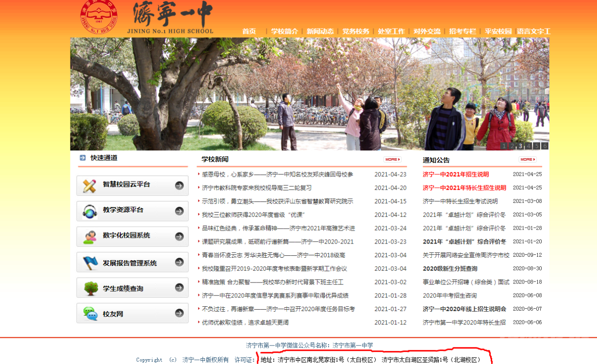
Task: Expand 学校新闻 with the MORE button
Action: (x=392, y=159)
